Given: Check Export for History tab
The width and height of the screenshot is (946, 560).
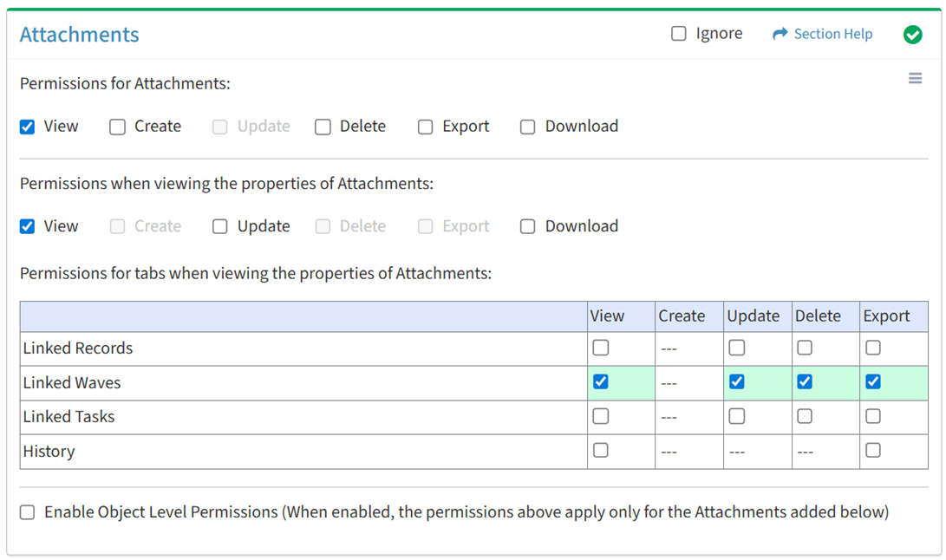Looking at the screenshot, I should [873, 450].
